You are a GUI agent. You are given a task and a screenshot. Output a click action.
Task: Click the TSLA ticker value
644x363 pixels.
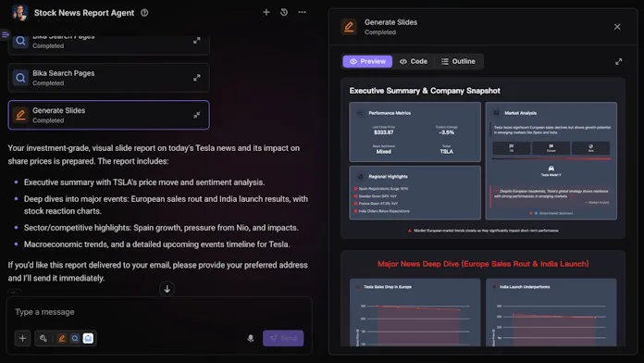(446, 152)
